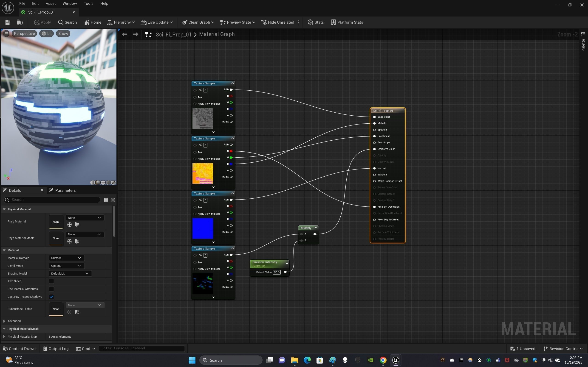Open the Shading Model dropdown
588x367 pixels.
click(x=70, y=273)
